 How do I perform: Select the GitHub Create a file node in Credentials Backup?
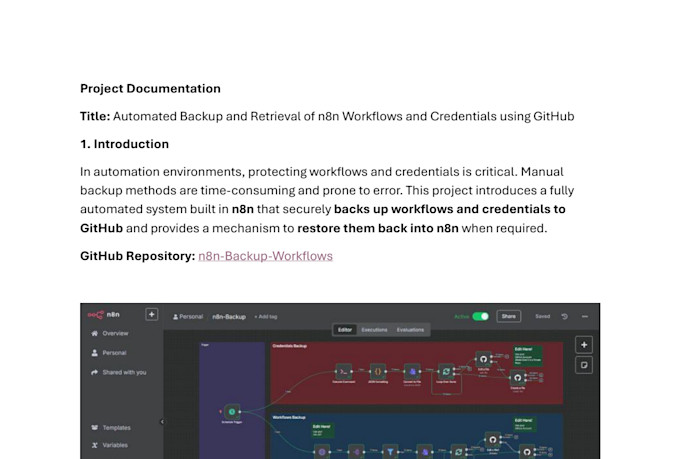tap(517, 378)
